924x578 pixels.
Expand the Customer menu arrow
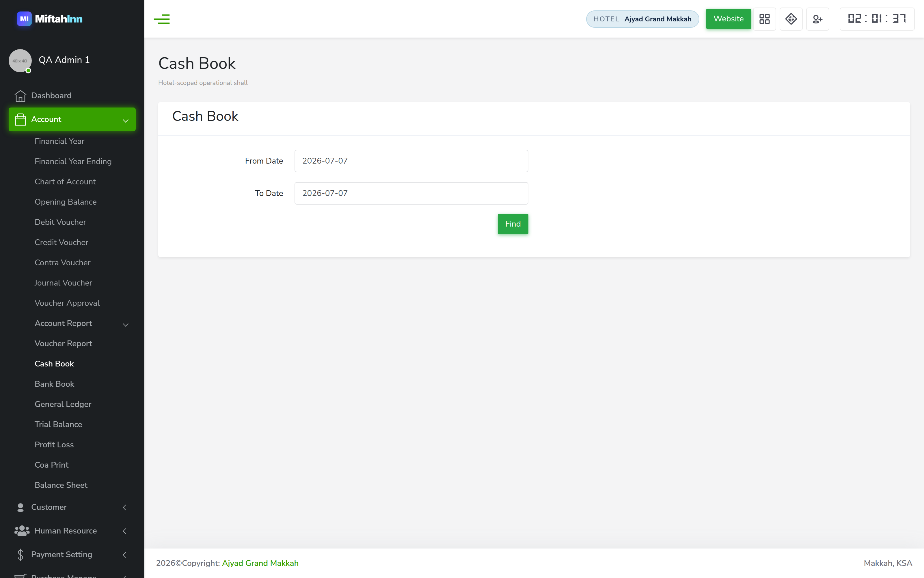click(124, 507)
